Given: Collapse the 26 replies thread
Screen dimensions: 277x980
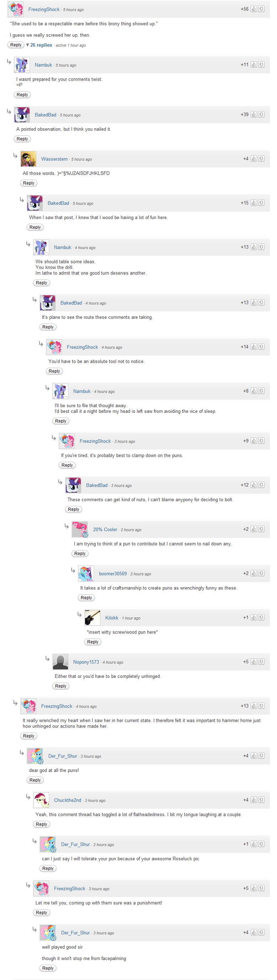Looking at the screenshot, I should tap(41, 45).
